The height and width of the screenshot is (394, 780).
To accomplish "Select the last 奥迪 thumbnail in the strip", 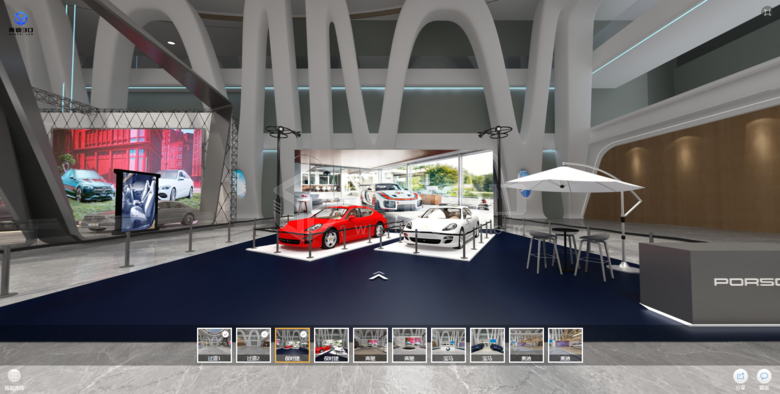I will [x=565, y=345].
